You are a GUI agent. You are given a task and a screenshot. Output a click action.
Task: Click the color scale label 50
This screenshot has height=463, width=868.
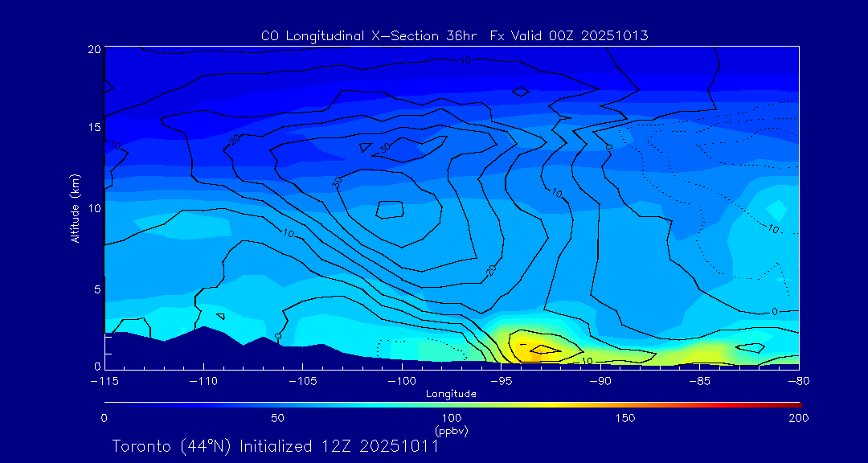(x=278, y=418)
